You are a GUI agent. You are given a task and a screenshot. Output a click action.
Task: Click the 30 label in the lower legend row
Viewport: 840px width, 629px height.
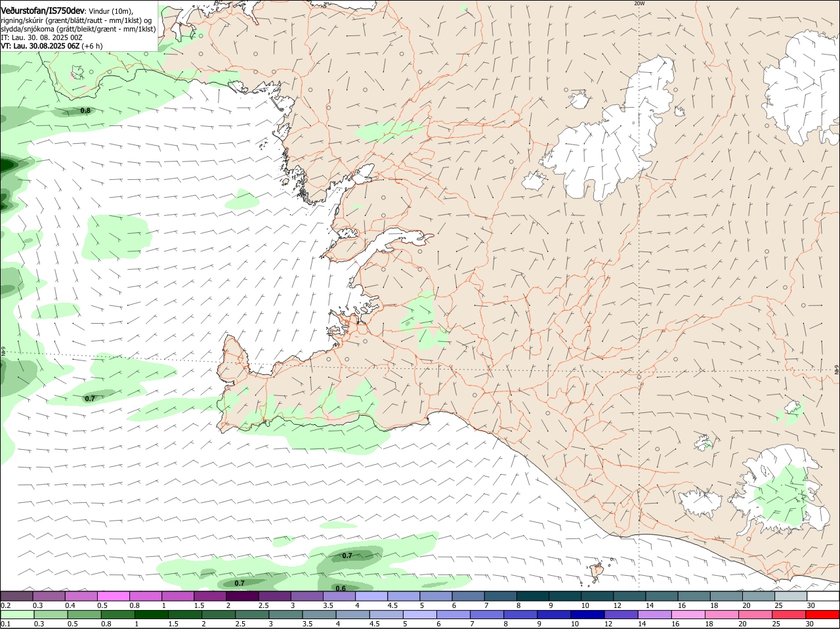point(810,624)
